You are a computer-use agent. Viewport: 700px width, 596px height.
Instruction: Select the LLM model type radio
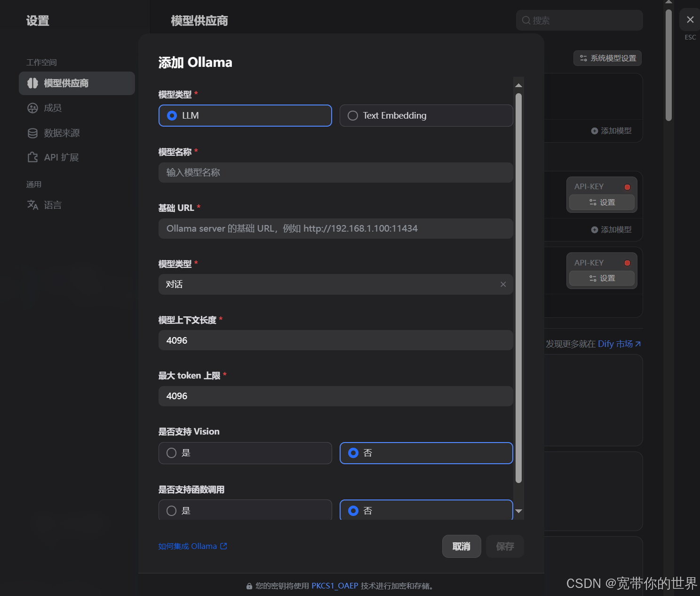click(x=245, y=116)
